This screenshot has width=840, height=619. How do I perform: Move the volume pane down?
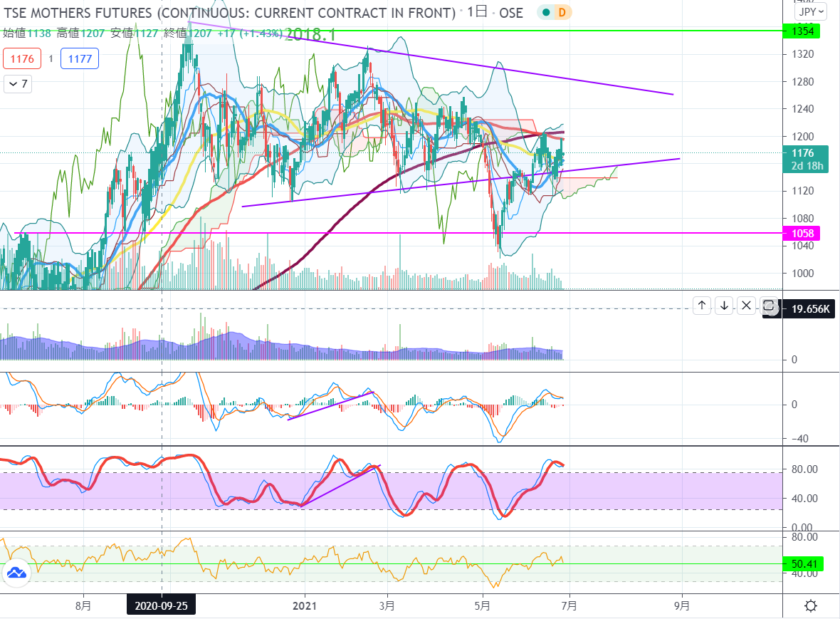click(x=724, y=306)
